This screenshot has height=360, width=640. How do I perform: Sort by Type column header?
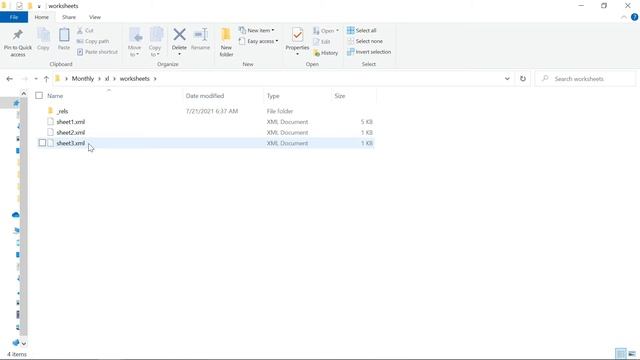[x=273, y=96]
